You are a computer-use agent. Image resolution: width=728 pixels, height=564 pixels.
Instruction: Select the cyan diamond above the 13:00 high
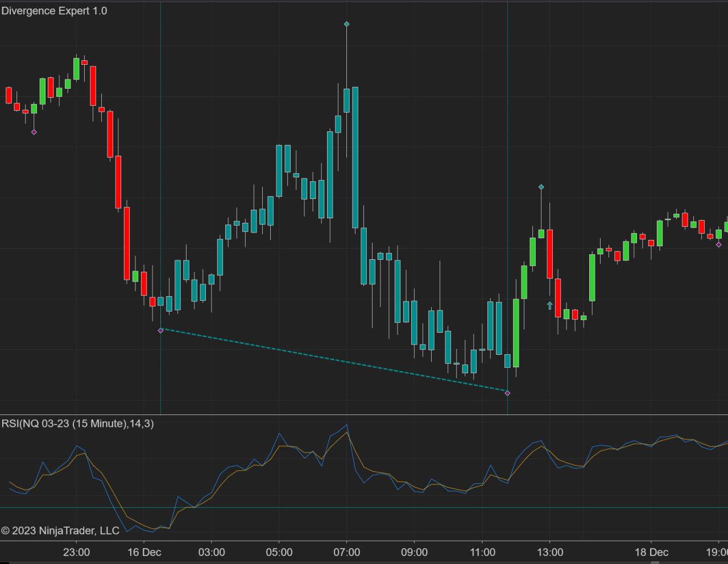(541, 187)
